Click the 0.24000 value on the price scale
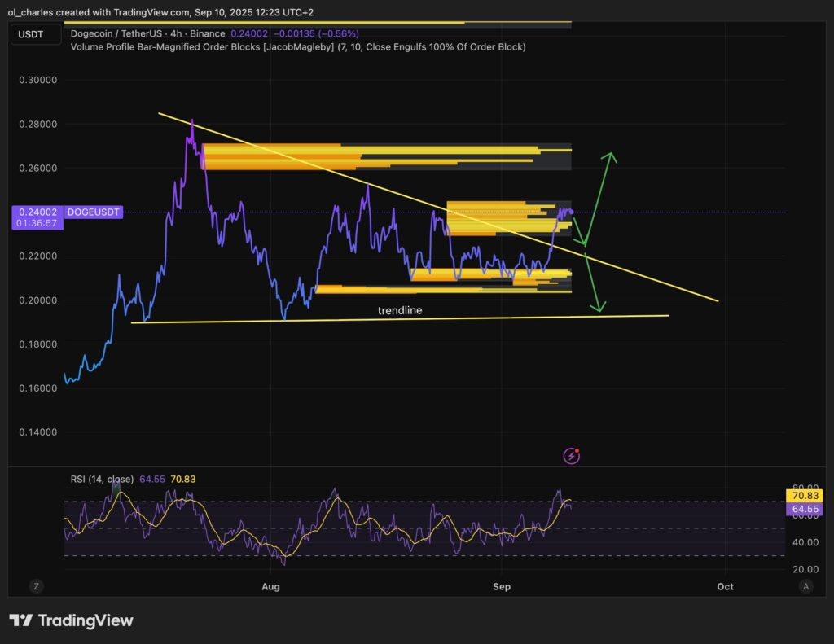 tap(33, 211)
